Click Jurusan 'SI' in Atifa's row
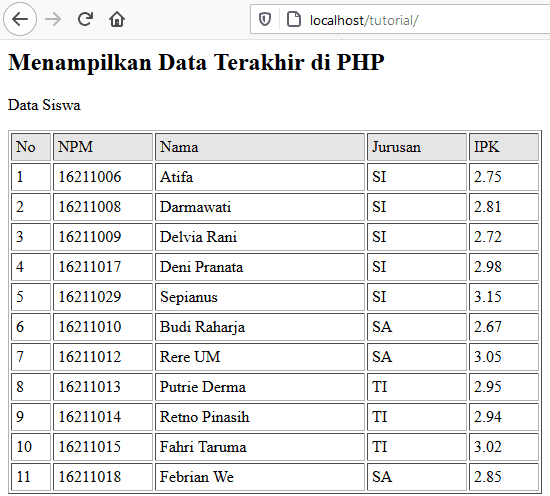This screenshot has width=550, height=496. (x=417, y=177)
